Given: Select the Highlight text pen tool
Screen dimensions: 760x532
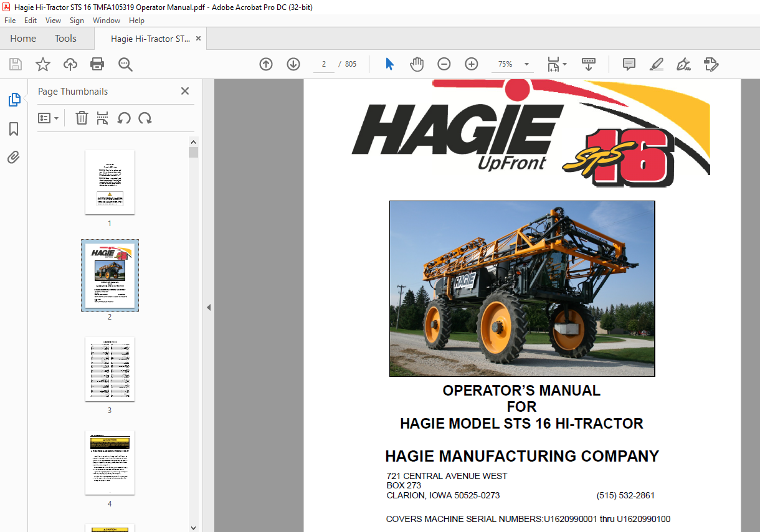Looking at the screenshot, I should pos(656,64).
